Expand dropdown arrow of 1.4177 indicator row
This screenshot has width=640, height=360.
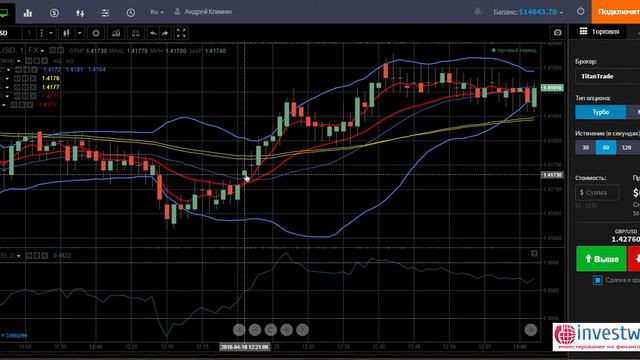(7, 87)
